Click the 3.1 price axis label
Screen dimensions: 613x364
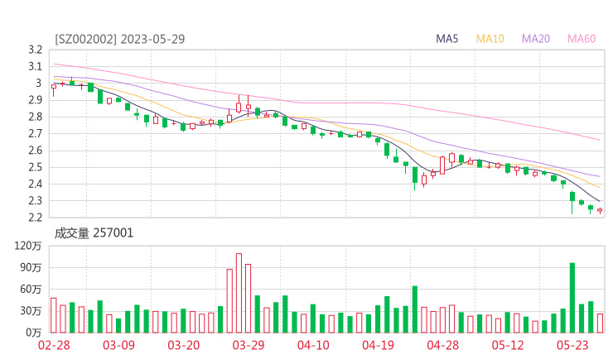pyautogui.click(x=35, y=66)
